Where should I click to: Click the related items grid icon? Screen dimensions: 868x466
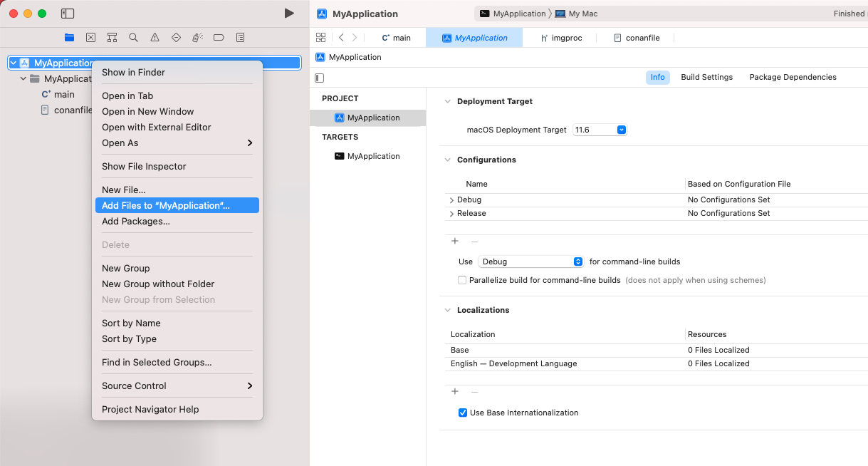tap(320, 38)
